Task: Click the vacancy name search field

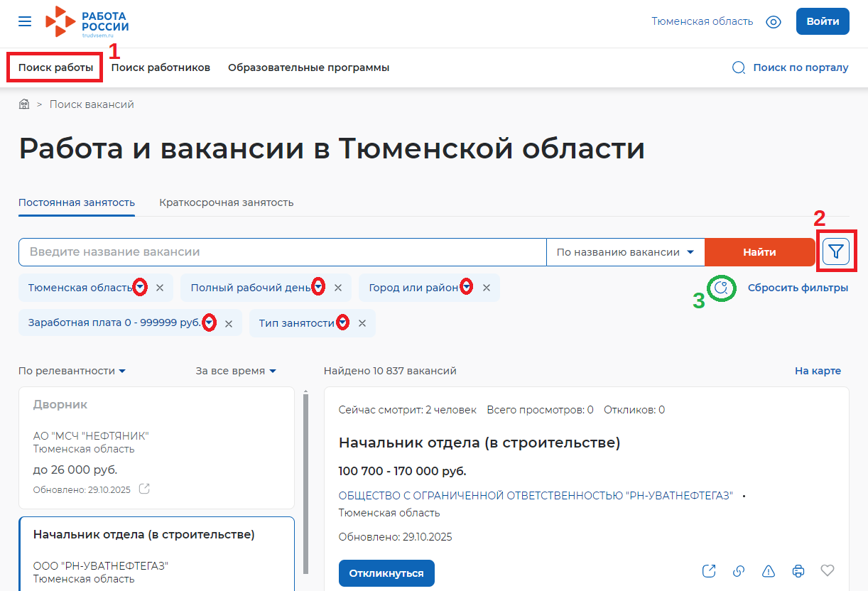Action: (282, 252)
